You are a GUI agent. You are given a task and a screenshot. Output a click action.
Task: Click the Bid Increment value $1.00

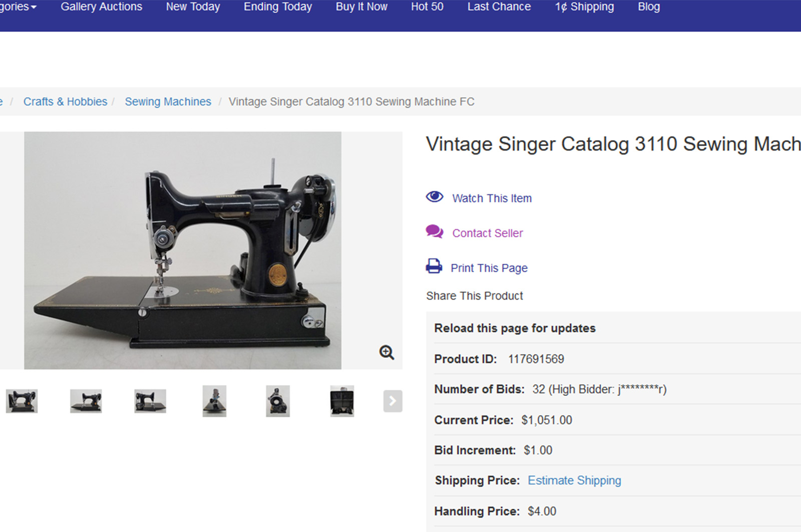[x=538, y=450]
